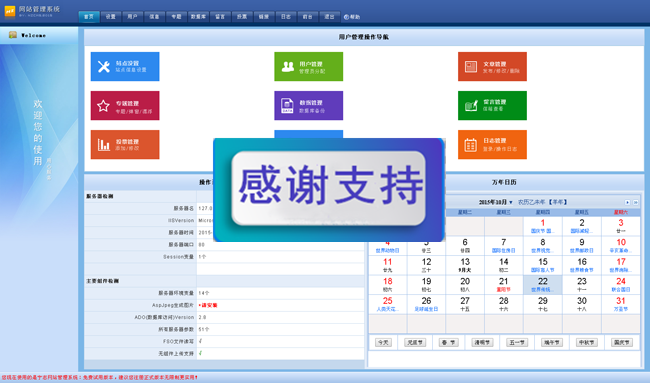Click the 端午节 holiday button
Viewport: 650px width, 383px height.
tap(552, 343)
